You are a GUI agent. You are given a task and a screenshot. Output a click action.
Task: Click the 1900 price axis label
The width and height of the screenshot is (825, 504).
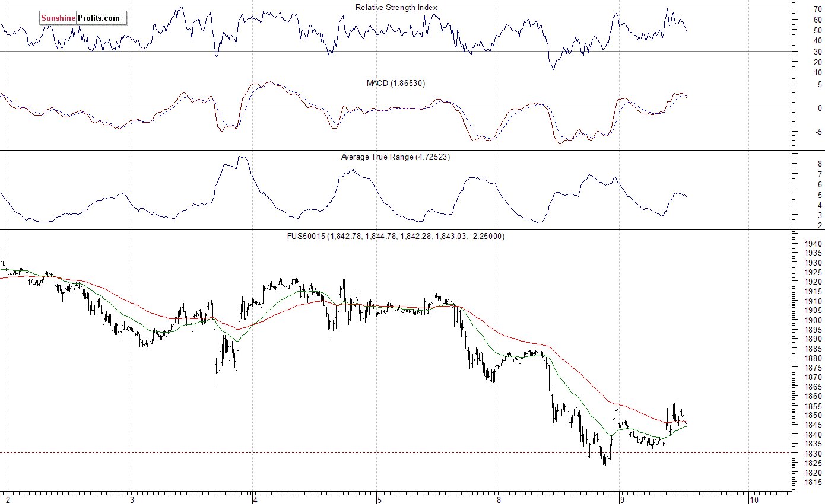tap(813, 320)
